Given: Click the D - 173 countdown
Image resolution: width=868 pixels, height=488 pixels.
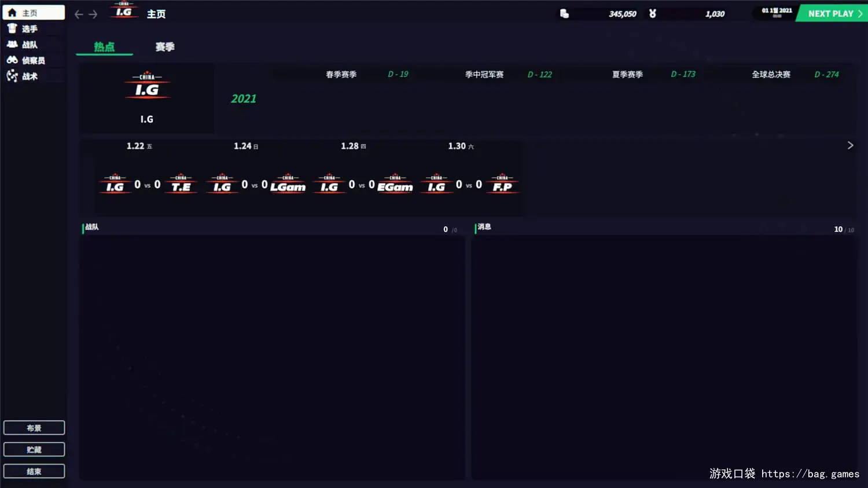Looking at the screenshot, I should click(x=683, y=74).
